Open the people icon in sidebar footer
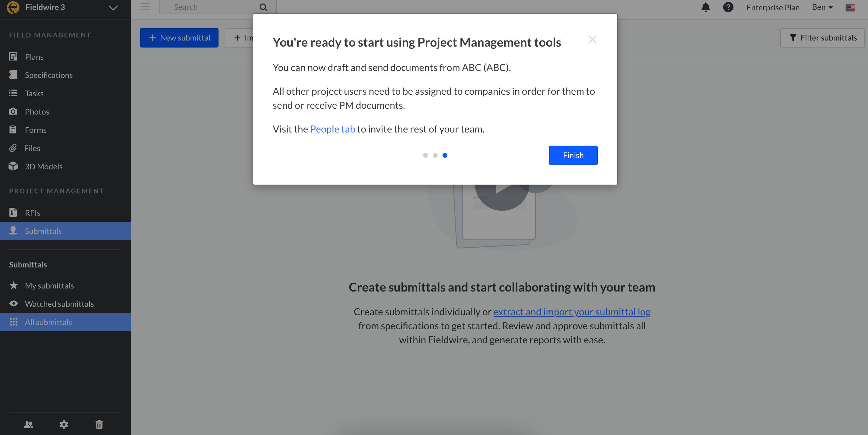This screenshot has height=435, width=868. [x=29, y=424]
